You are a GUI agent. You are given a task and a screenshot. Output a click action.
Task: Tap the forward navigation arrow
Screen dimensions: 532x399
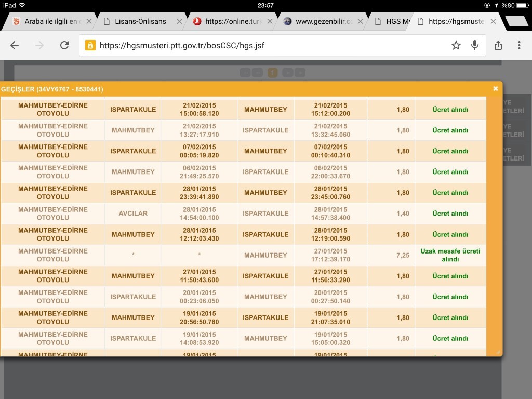[39, 45]
